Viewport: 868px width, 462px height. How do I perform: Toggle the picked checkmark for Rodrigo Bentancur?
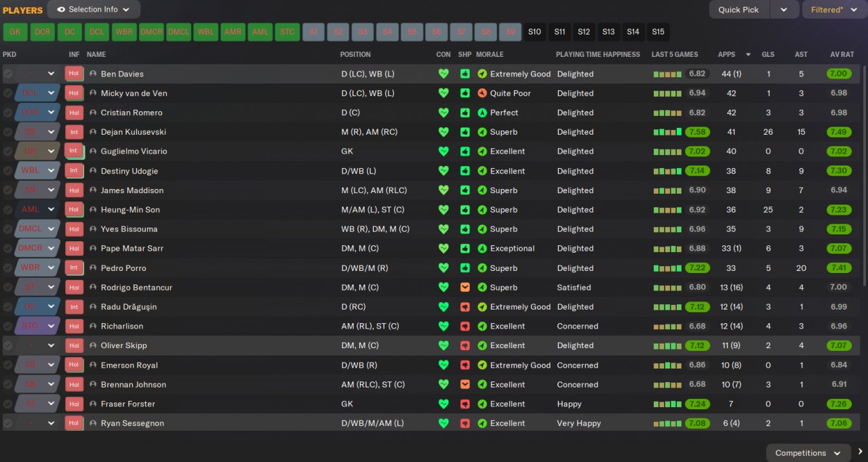click(x=7, y=287)
